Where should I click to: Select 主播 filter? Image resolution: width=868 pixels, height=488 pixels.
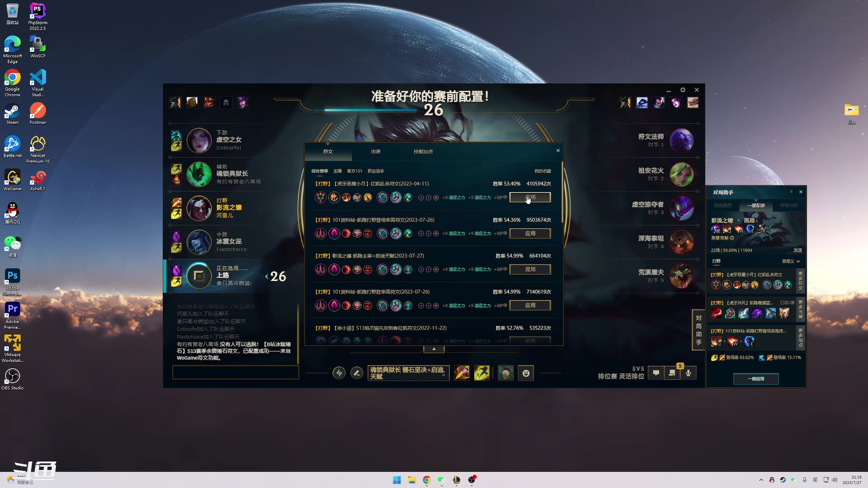point(338,171)
